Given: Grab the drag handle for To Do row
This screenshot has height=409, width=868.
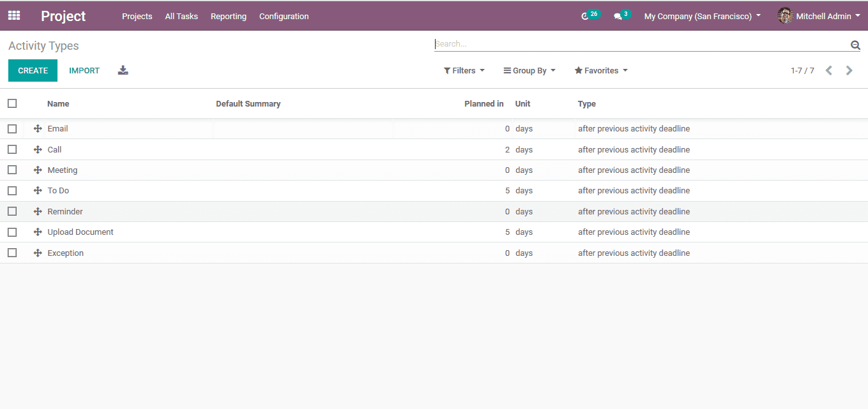Looking at the screenshot, I should click(38, 191).
